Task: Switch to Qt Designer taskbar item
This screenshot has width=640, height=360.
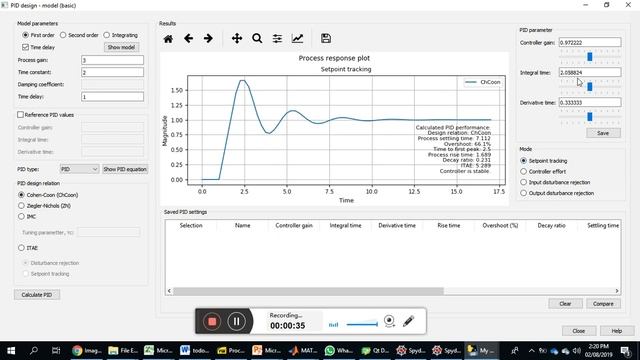Action: pyautogui.click(x=375, y=350)
